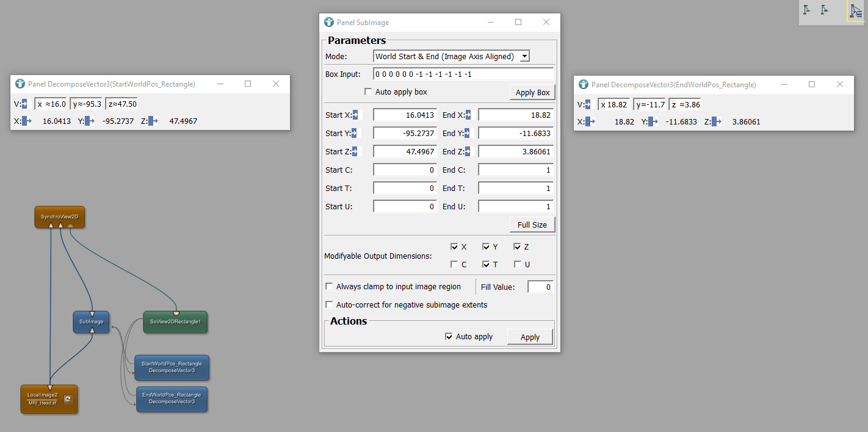This screenshot has width=868, height=432.
Task: Click the Fill Value input field
Action: 540,287
